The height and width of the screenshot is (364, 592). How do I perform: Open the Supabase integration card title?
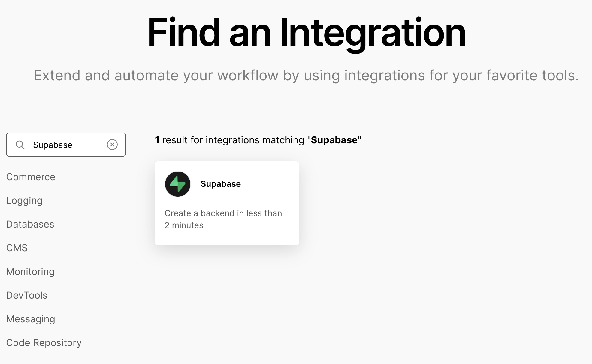[221, 184]
